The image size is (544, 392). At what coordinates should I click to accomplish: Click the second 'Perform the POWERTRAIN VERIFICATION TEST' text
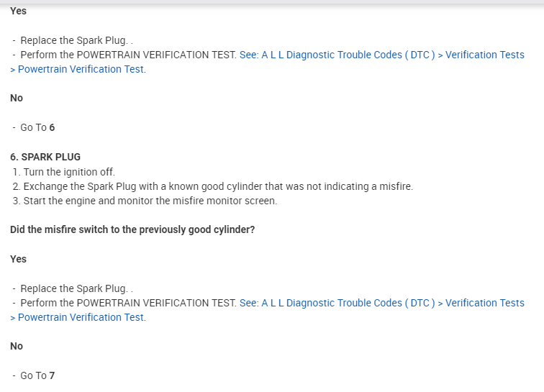coord(128,303)
